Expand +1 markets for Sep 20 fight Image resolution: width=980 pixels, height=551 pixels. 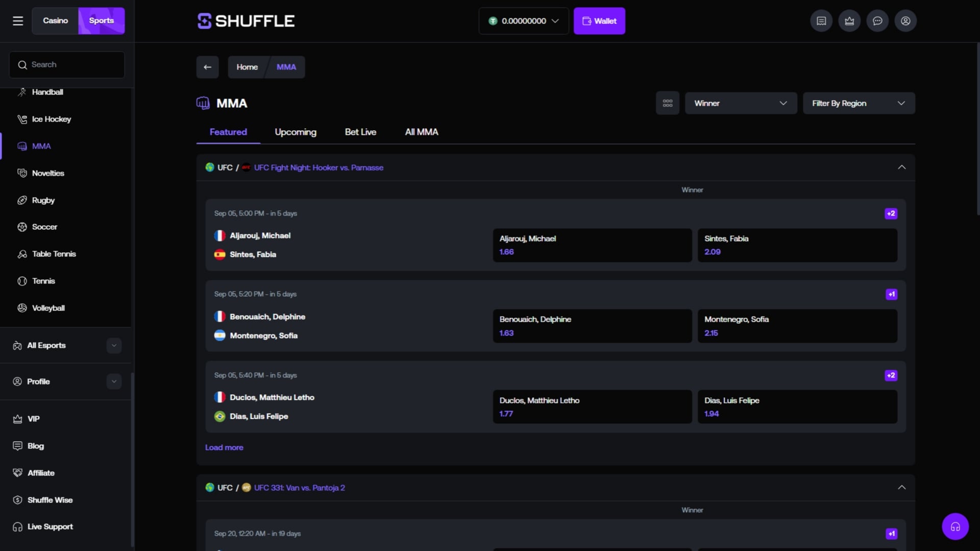(891, 534)
